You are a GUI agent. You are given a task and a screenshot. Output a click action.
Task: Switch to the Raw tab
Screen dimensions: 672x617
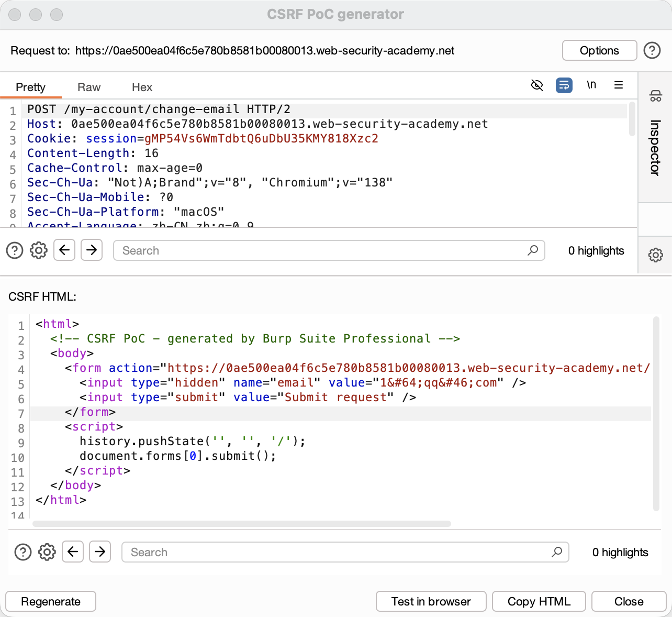[x=89, y=87]
